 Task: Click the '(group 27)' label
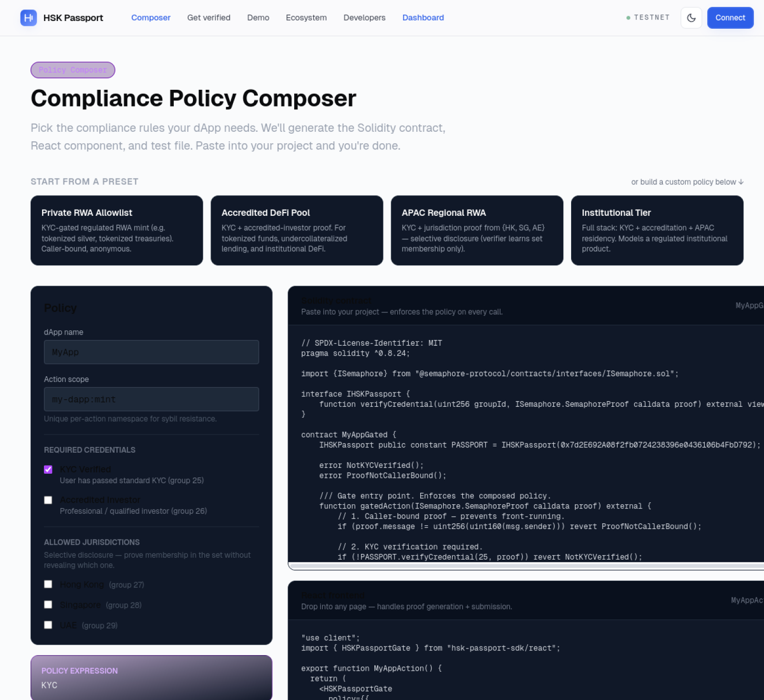[x=127, y=585]
